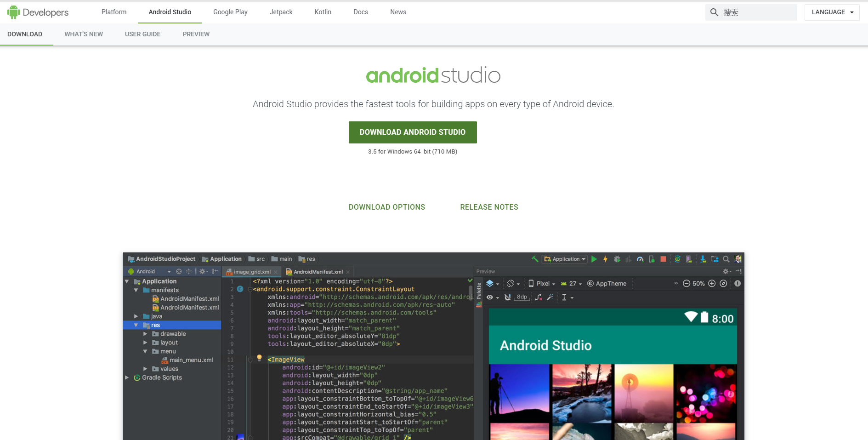Click the Android Developers logo

coord(38,12)
